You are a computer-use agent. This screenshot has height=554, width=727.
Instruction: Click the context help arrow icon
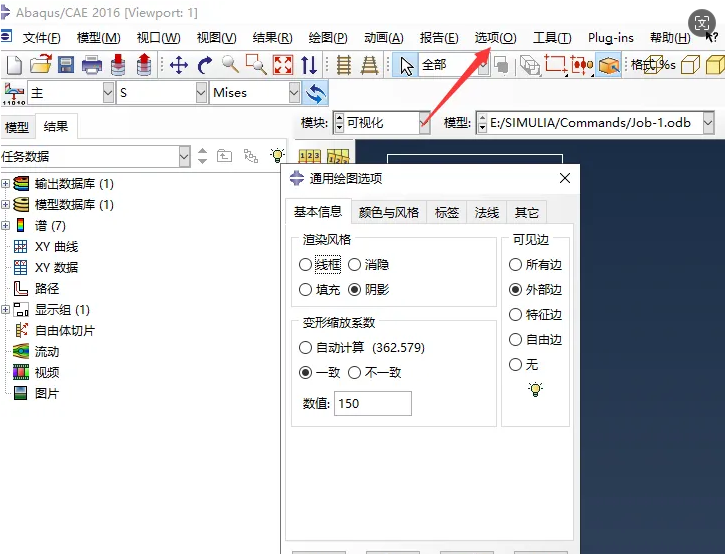712,37
